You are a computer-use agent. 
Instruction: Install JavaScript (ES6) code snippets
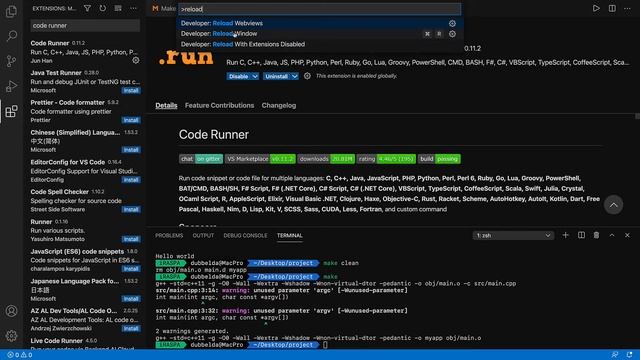point(131,269)
